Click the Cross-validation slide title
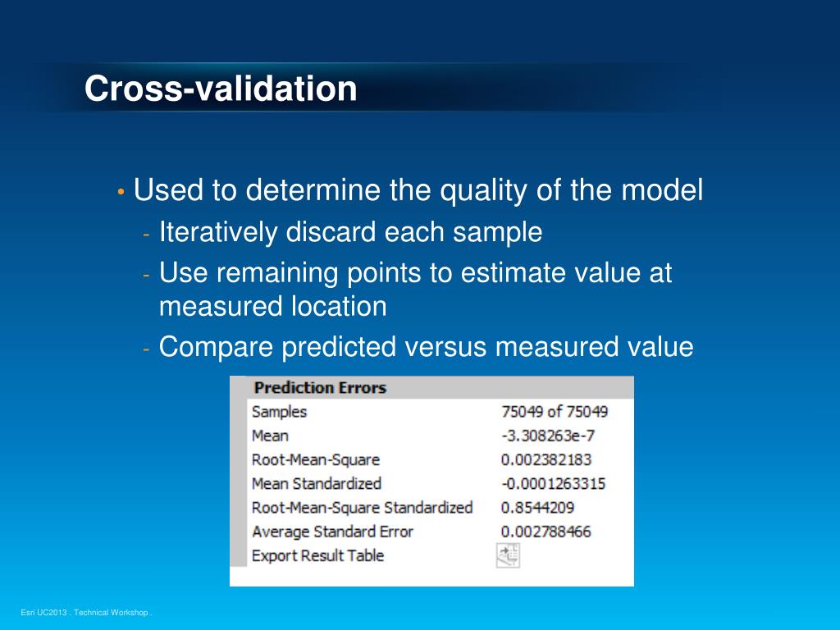The image size is (840, 630). point(221,89)
